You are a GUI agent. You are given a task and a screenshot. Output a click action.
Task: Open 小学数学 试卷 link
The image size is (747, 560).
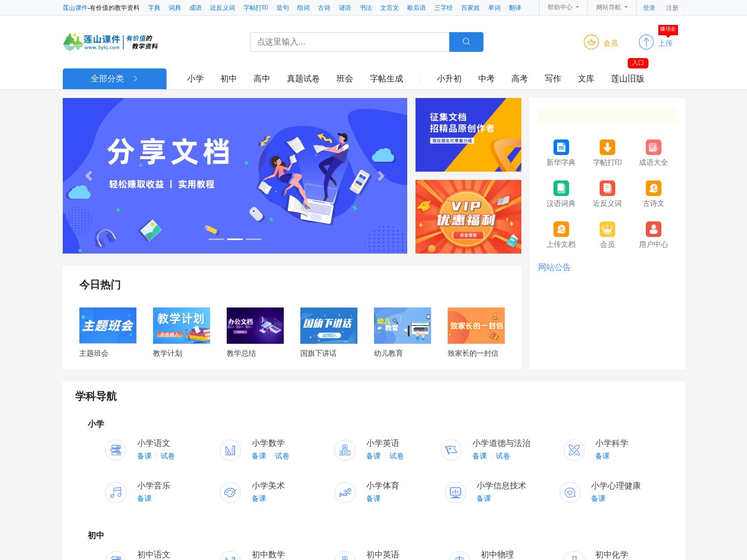[282, 456]
